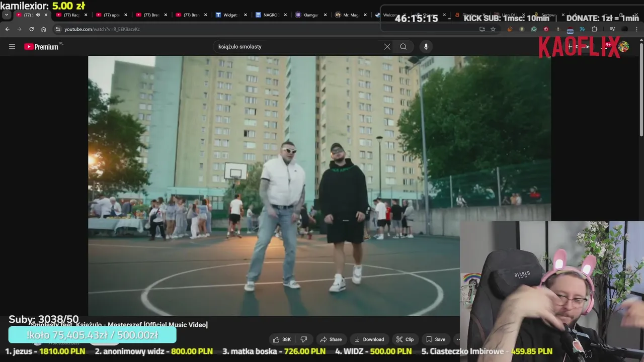Switch to the Mr. Mag tab
The image size is (644, 362).
351,15
